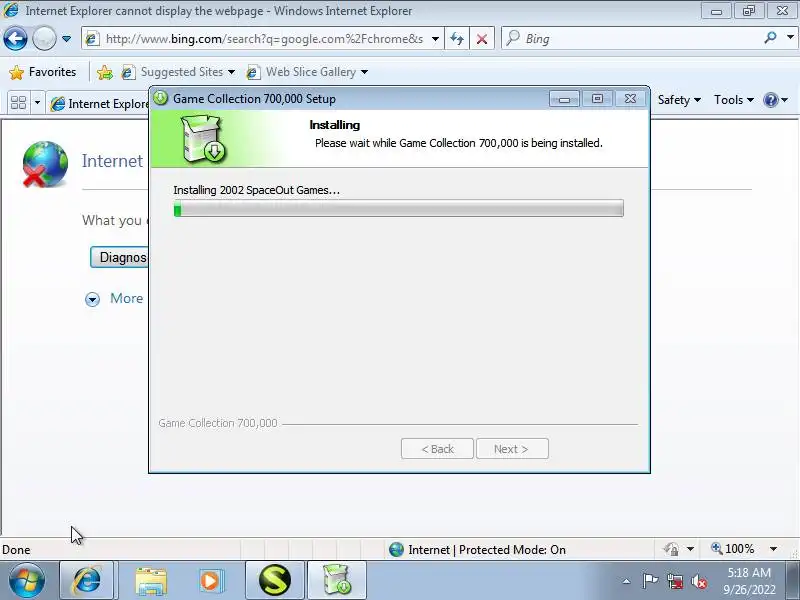Open the Tools menu

coord(733,100)
